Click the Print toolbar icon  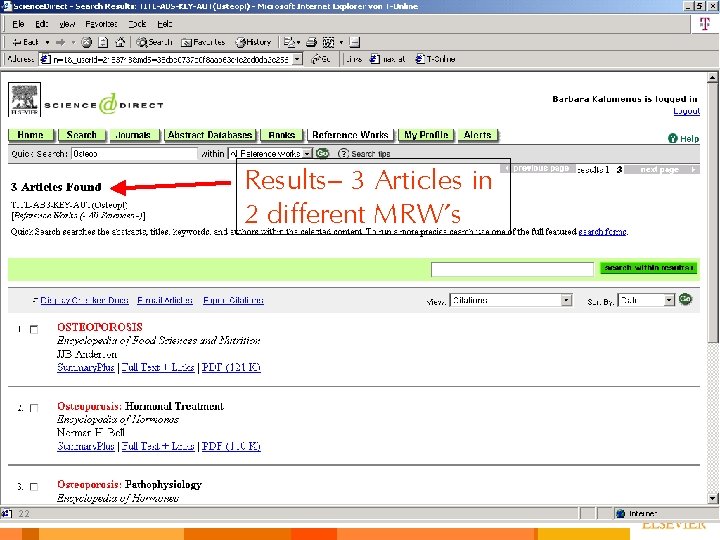click(x=311, y=42)
